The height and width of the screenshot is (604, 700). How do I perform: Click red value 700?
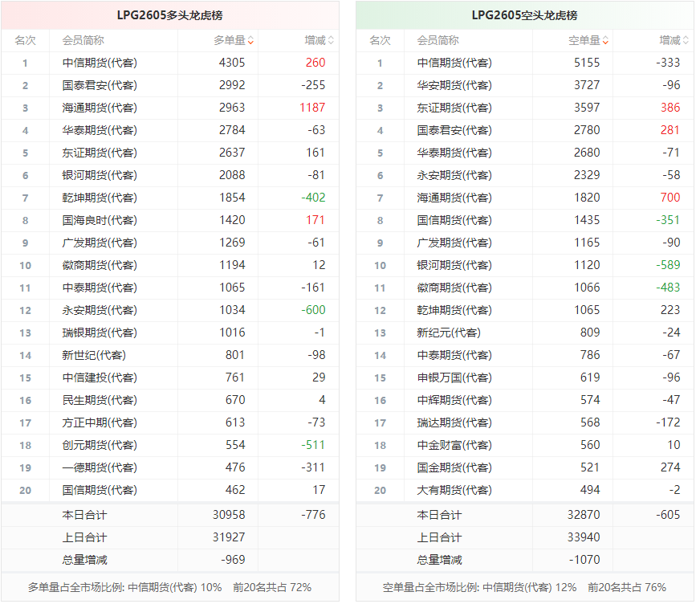click(670, 198)
